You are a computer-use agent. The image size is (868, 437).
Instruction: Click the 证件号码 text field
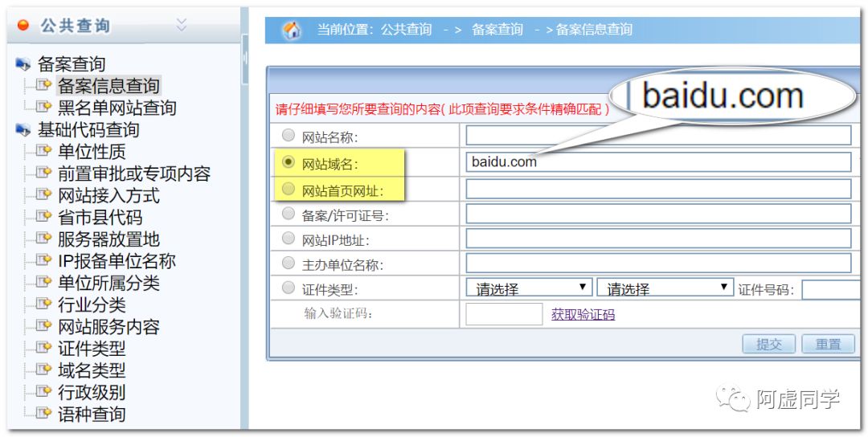(832, 289)
